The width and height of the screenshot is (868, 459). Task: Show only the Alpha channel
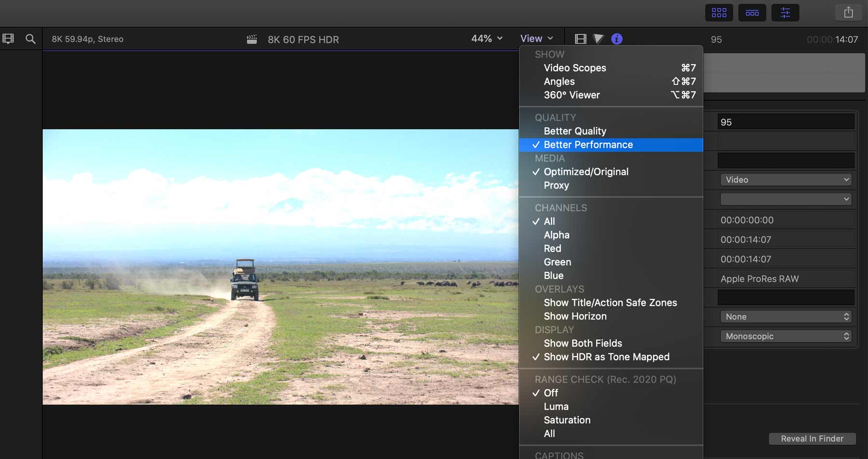point(611,235)
